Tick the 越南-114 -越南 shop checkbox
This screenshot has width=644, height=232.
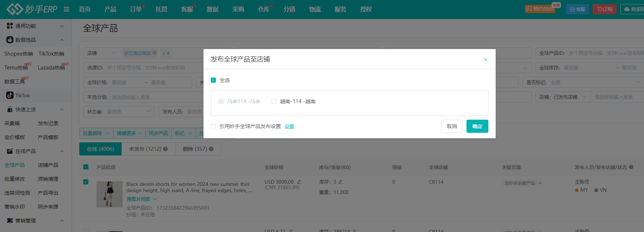[x=274, y=101]
